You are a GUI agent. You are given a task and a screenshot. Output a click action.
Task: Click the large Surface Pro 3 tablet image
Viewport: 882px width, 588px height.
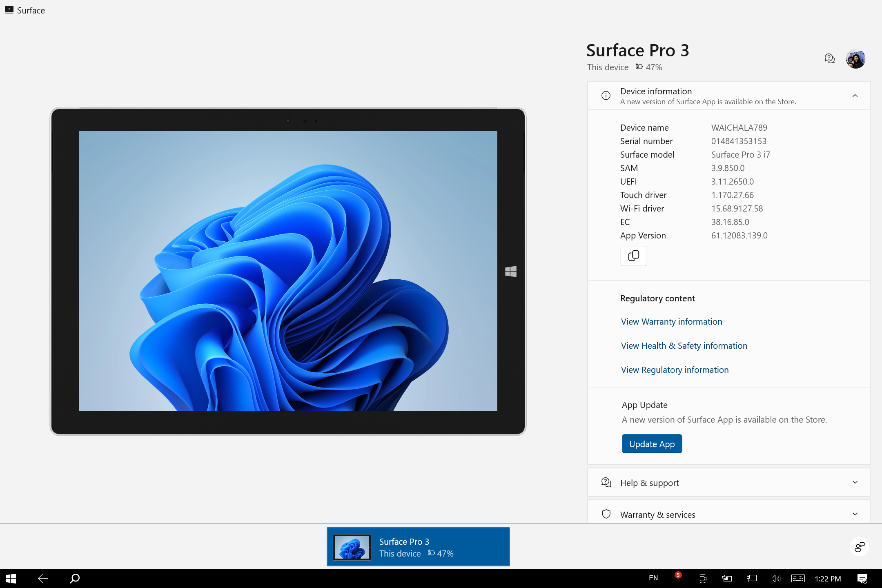click(288, 271)
